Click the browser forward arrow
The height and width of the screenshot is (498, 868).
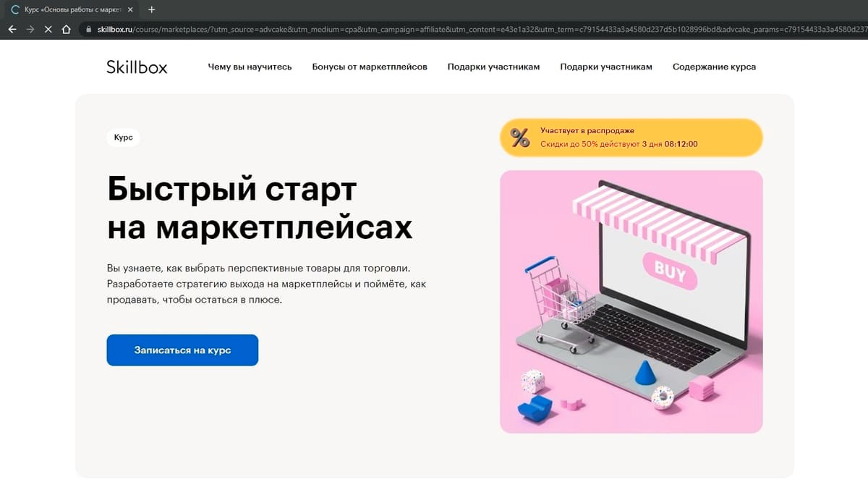coord(30,30)
